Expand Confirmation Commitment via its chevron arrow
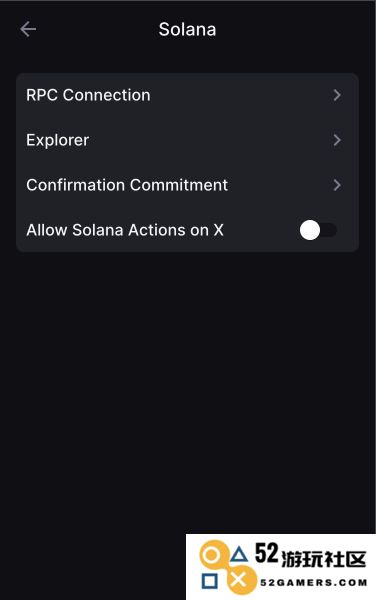Viewport: 376px width, 600px height. pyautogui.click(x=337, y=185)
